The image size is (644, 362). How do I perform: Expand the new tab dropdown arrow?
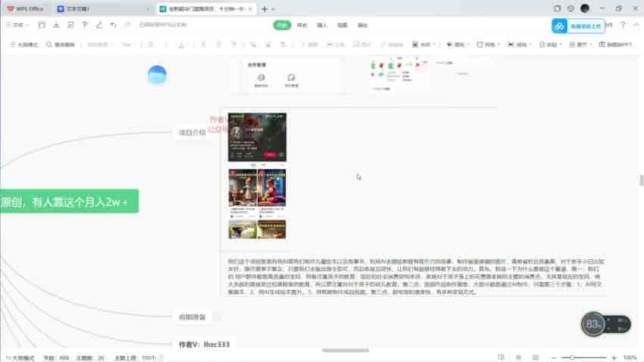[273, 8]
